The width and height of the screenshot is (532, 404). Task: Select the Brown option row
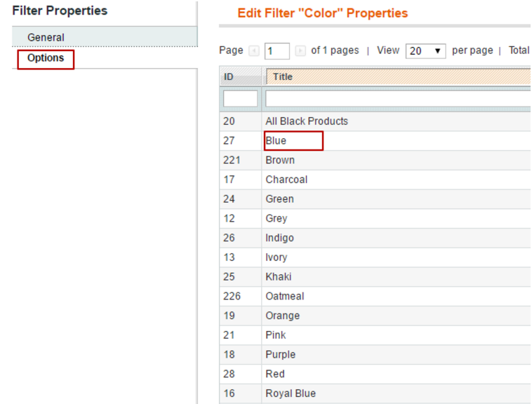click(280, 160)
